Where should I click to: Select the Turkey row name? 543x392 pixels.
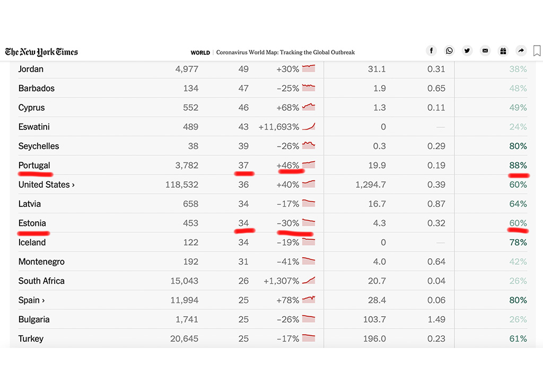click(x=31, y=339)
